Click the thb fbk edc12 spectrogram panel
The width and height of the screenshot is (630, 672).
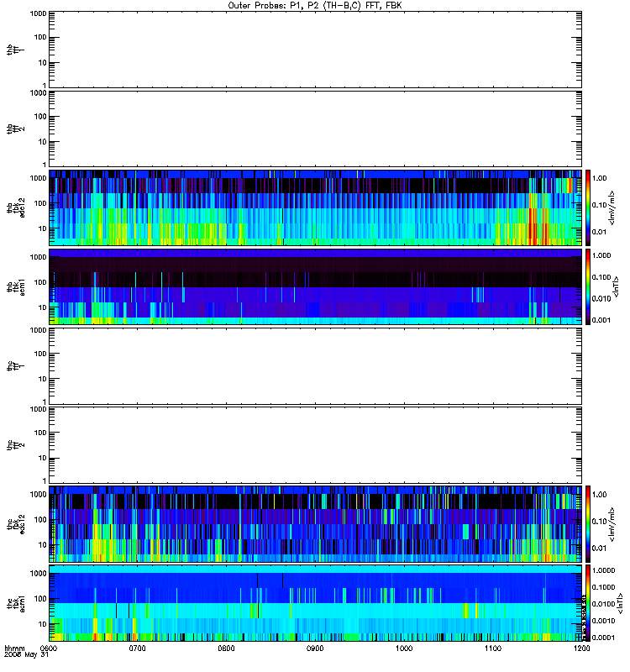(x=316, y=207)
